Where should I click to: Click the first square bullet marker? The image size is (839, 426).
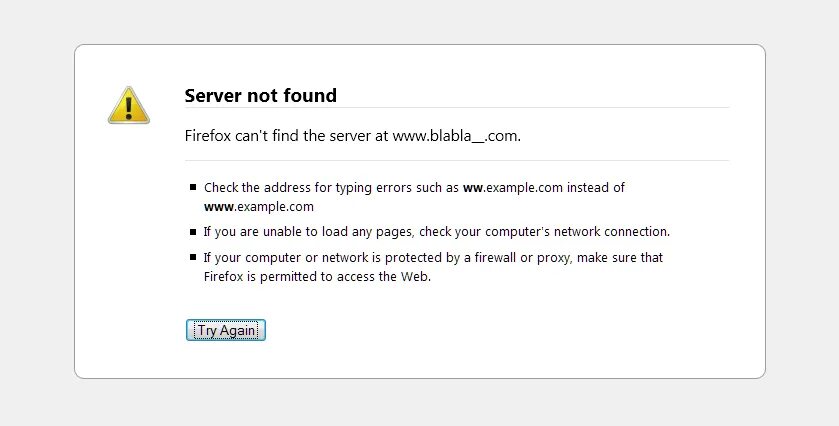tap(192, 187)
